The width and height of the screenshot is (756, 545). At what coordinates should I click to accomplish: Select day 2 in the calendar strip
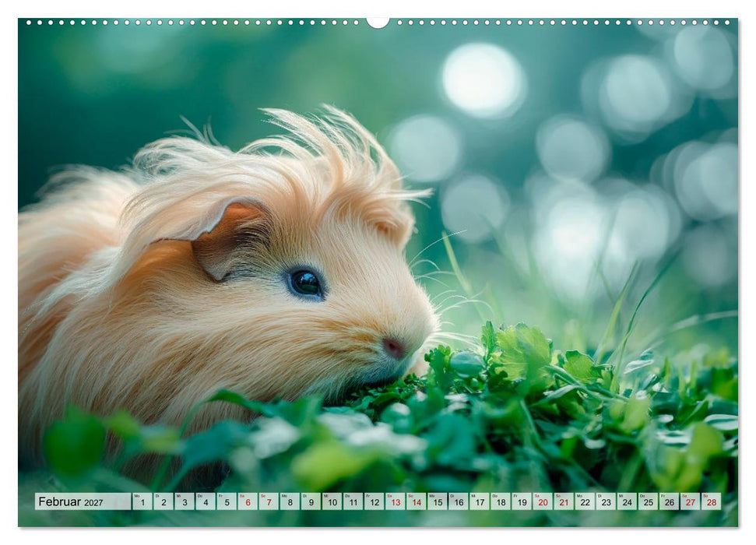point(164,501)
